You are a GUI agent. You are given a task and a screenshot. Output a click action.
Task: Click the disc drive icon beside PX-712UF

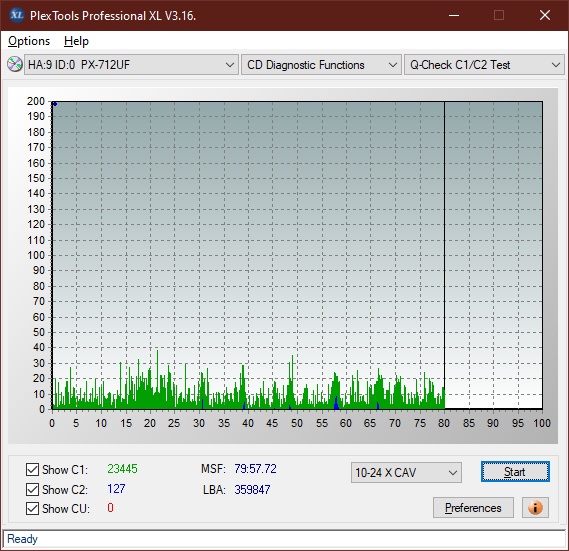tap(15, 65)
